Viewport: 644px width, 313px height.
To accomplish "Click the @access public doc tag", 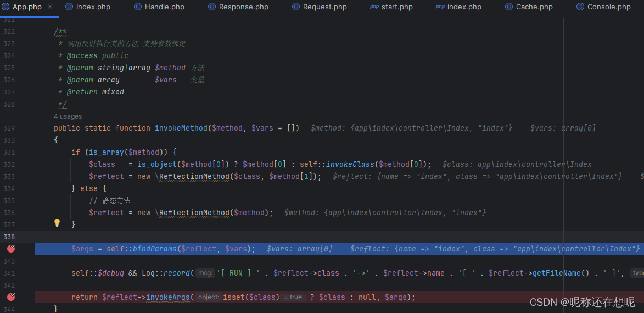I will pyautogui.click(x=97, y=56).
